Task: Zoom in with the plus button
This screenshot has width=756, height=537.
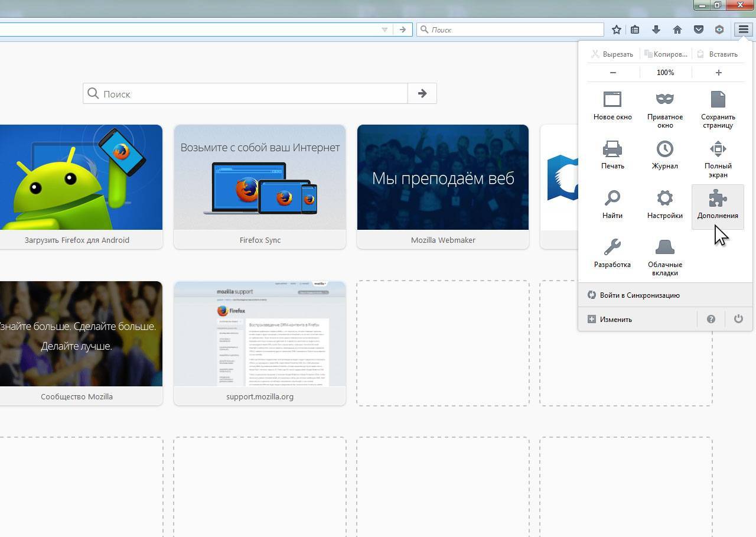Action: point(718,73)
